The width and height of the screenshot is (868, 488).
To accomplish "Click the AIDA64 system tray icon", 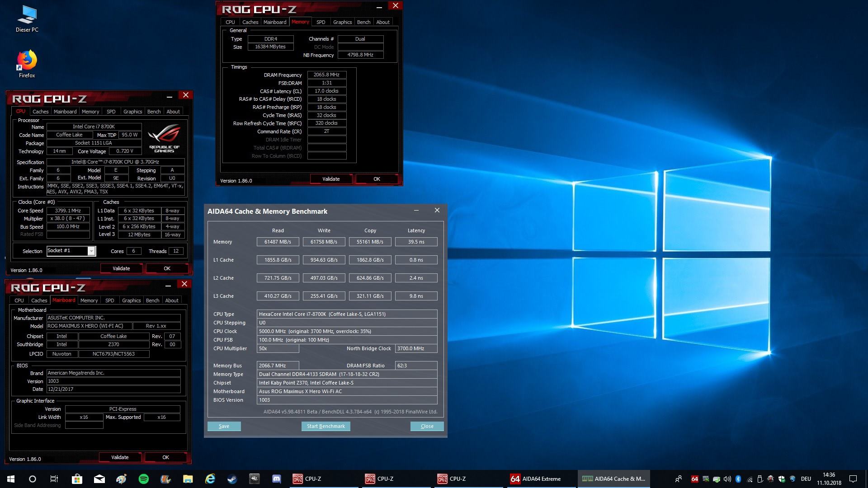I will pos(694,479).
